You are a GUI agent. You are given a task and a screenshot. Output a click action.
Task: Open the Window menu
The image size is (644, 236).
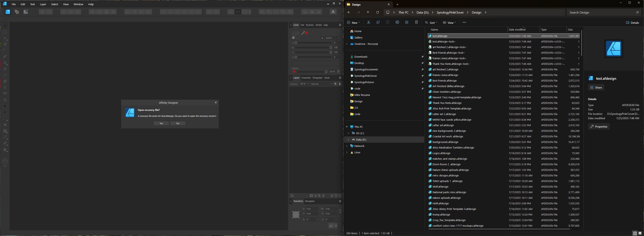tap(78, 4)
